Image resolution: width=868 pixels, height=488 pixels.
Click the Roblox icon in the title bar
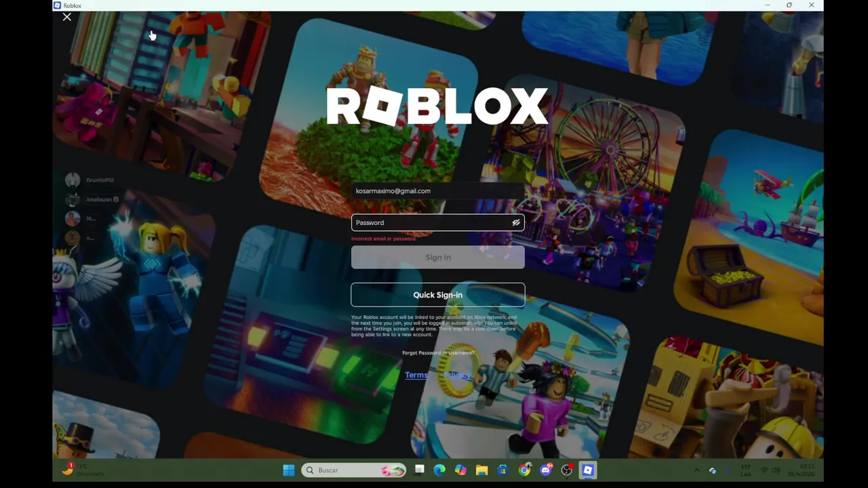58,5
